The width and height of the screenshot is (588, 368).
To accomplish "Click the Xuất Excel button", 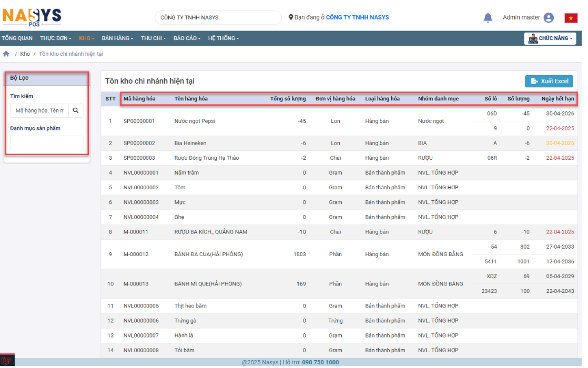I will click(549, 81).
